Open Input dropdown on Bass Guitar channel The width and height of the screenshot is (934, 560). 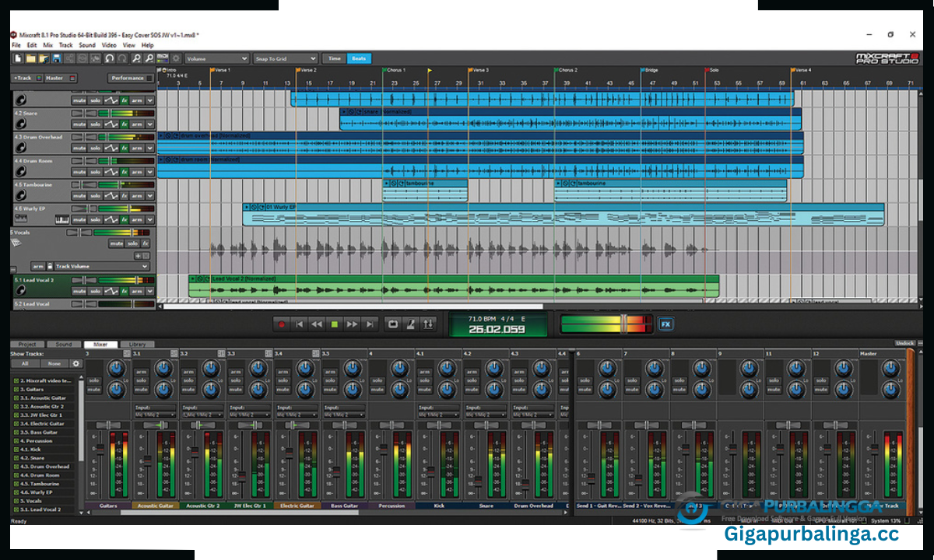(x=344, y=415)
